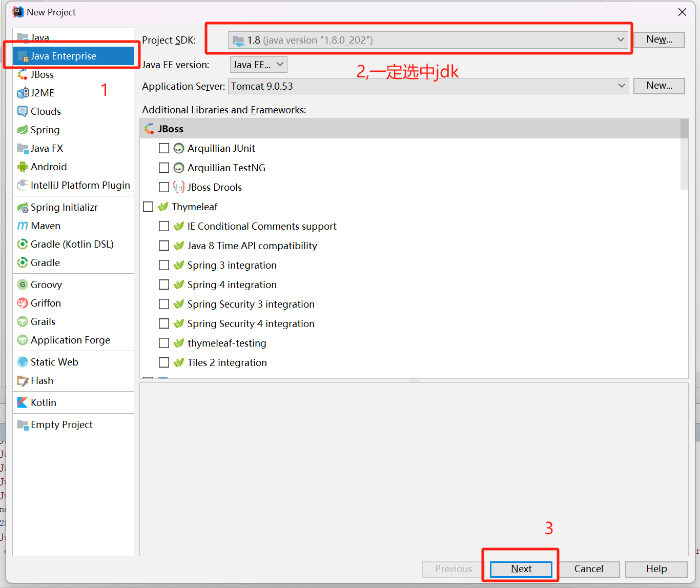The image size is (700, 588).
Task: Click the New button beside Project SDK
Action: [659, 40]
